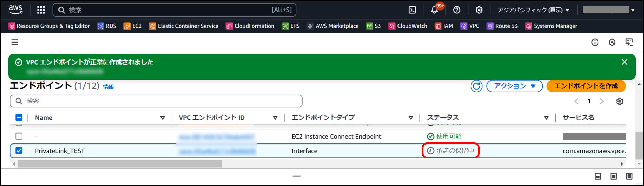The height and width of the screenshot is (186, 644).
Task: Open Resource Groups & Tag Editor shortcut
Action: [x=49, y=26]
